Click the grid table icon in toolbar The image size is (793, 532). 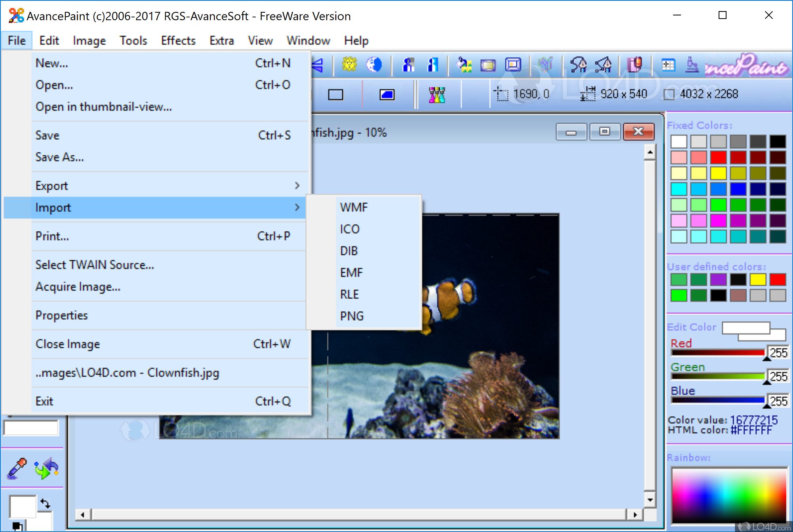point(668,64)
